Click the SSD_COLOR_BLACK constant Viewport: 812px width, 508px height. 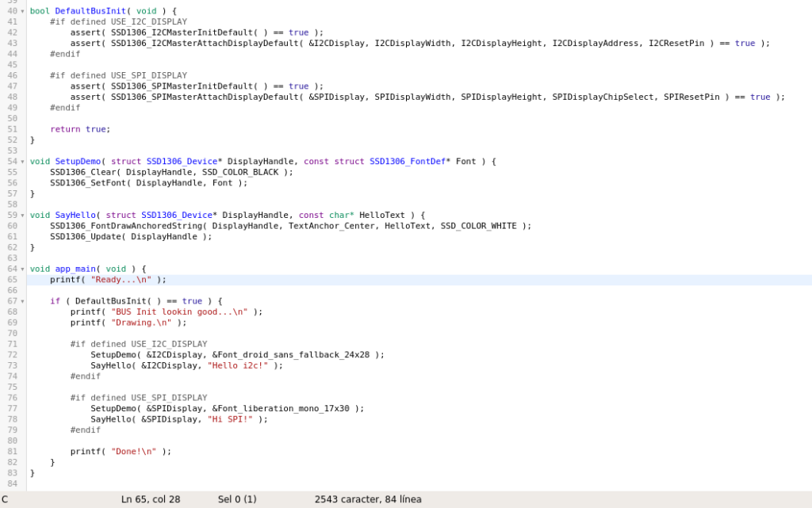[240, 172]
